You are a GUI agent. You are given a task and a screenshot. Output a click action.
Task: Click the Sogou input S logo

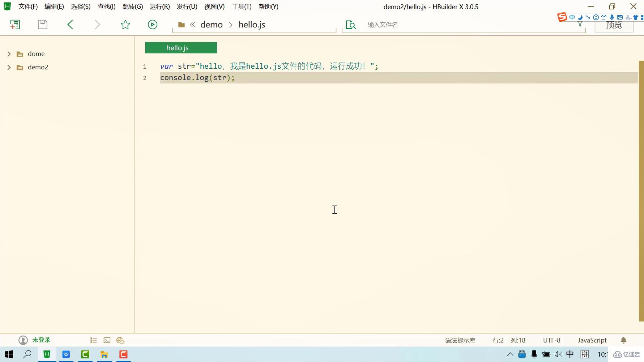point(562,17)
